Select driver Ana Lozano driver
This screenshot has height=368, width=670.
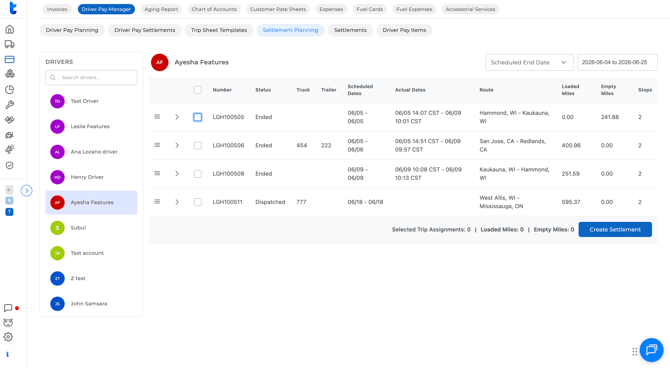[x=91, y=152]
